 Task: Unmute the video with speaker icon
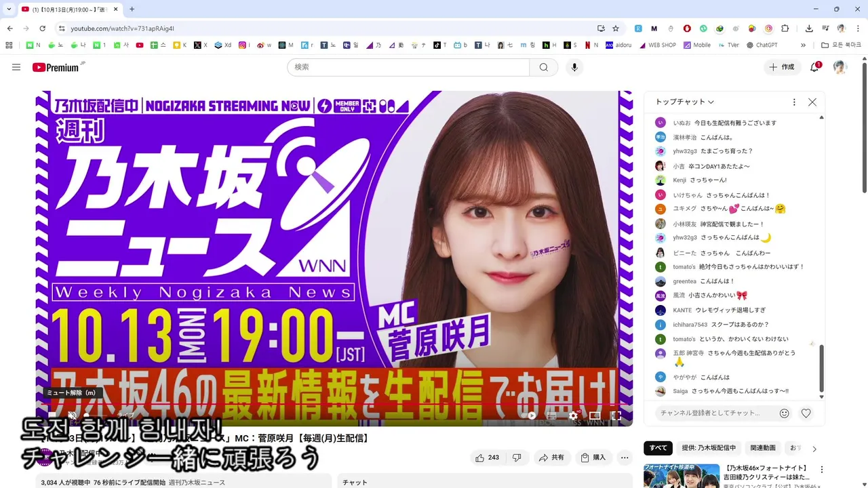click(72, 415)
